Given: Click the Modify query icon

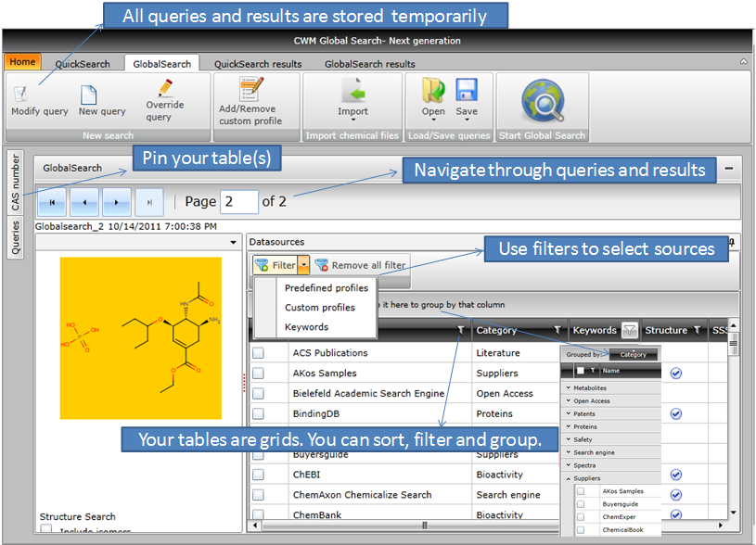Looking at the screenshot, I should pos(20,93).
